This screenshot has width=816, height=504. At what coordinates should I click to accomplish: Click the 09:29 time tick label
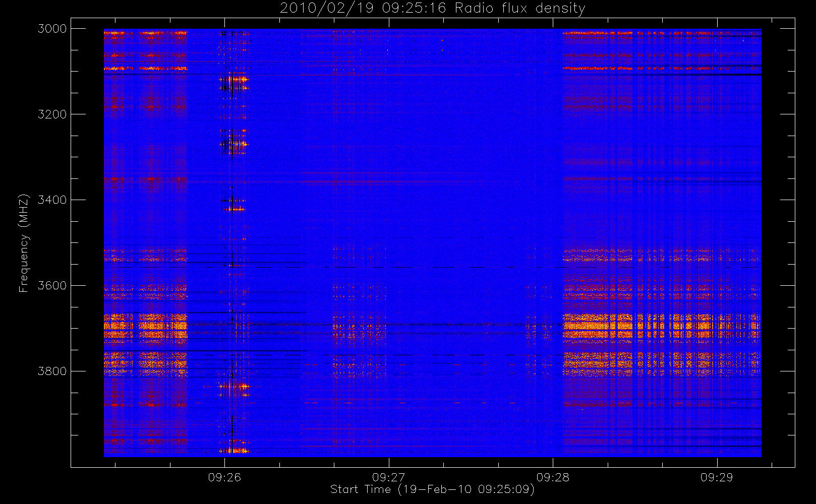click(x=717, y=477)
